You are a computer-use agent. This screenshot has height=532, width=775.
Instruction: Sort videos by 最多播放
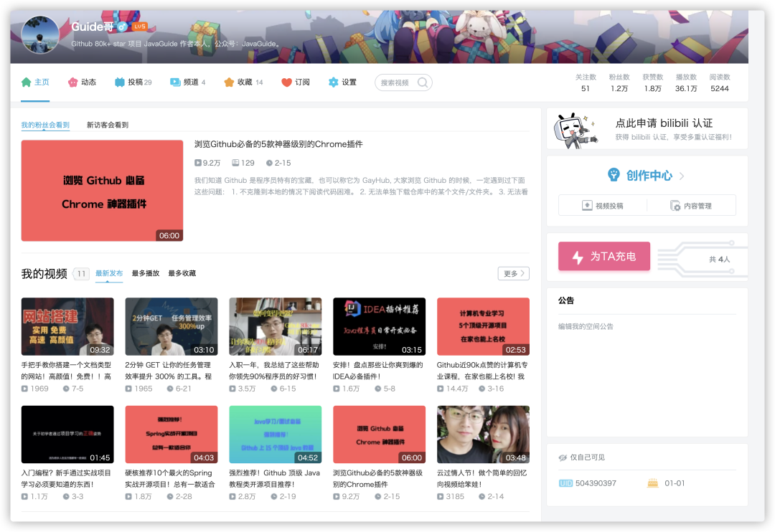pyautogui.click(x=146, y=273)
